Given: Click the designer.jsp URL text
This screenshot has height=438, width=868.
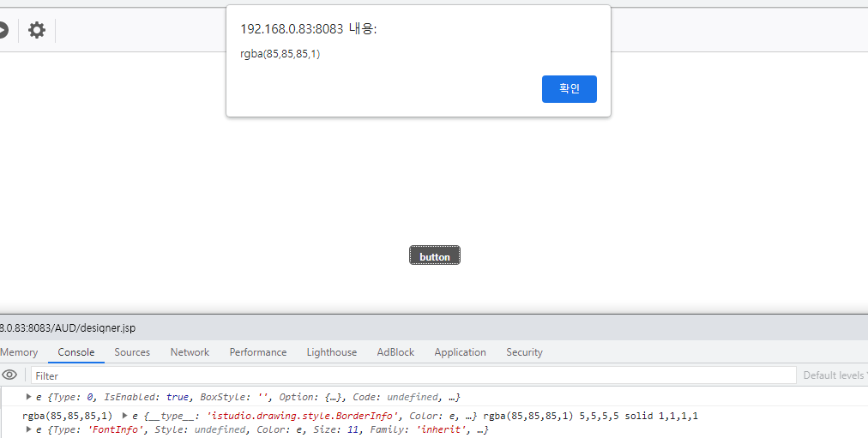Looking at the screenshot, I should tap(68, 328).
